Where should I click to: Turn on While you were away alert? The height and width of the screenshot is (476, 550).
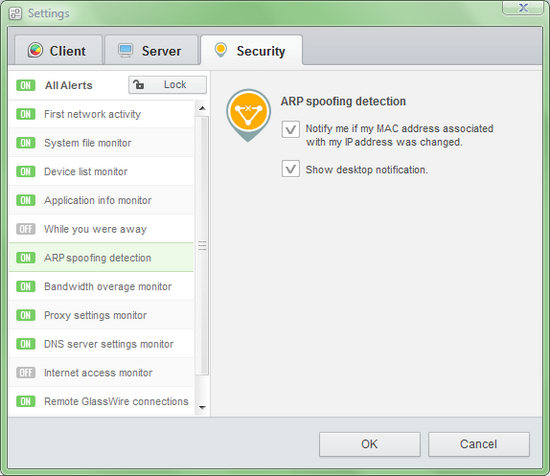[26, 229]
